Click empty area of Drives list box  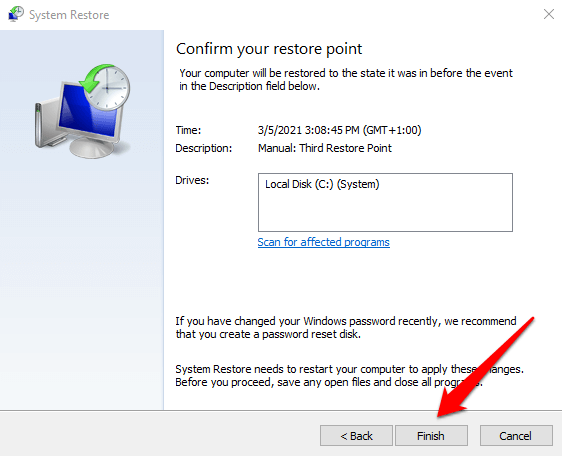point(385,213)
